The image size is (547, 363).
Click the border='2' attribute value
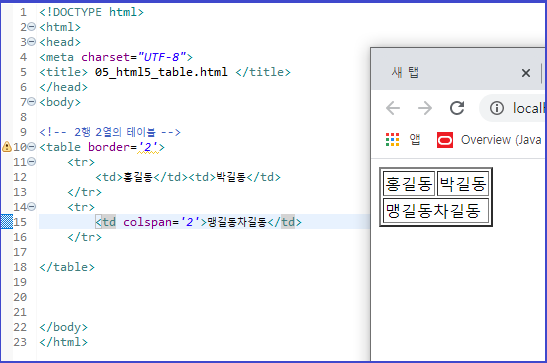tap(148, 147)
